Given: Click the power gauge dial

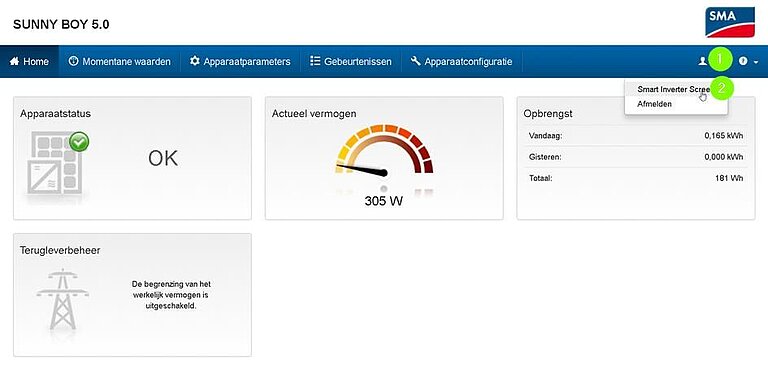Looking at the screenshot, I should click(384, 149).
